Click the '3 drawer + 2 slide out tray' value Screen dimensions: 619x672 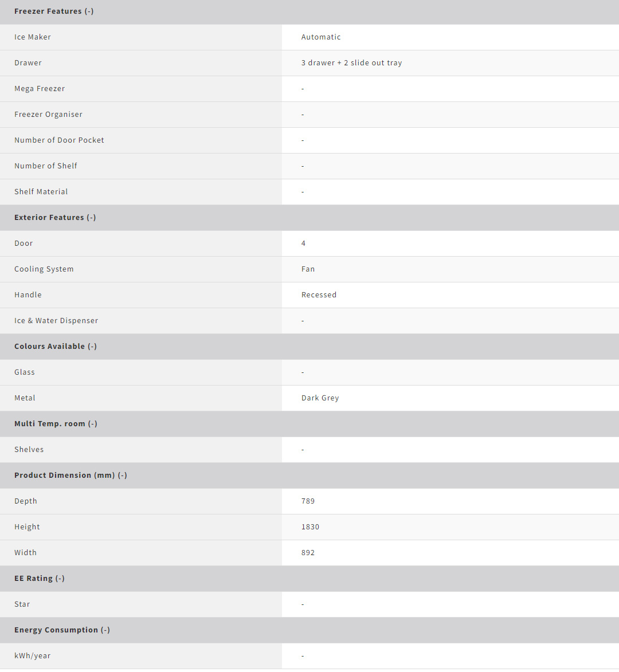point(351,63)
